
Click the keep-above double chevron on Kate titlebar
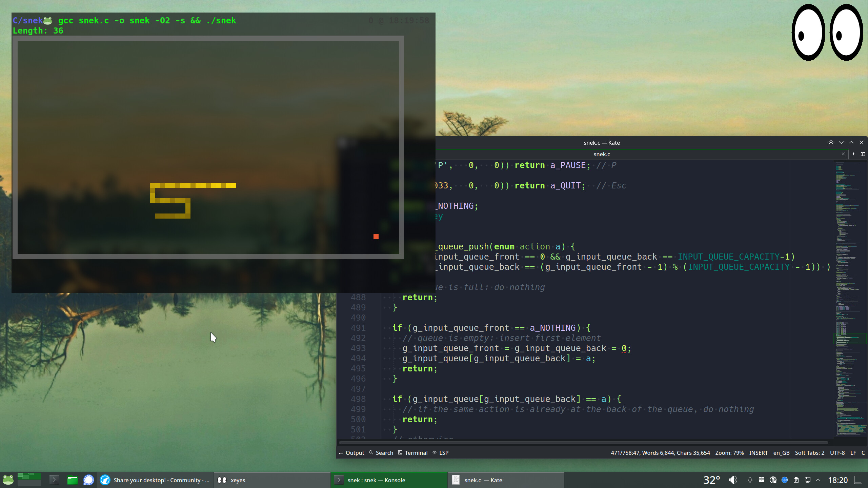pyautogui.click(x=831, y=143)
